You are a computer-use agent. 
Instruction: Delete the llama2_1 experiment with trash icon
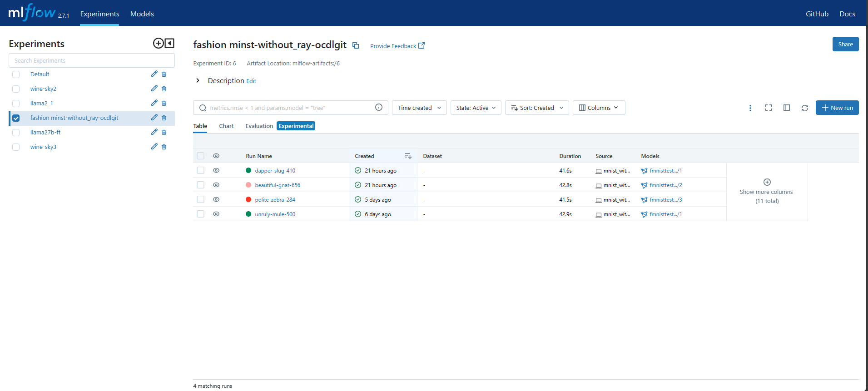coord(164,104)
